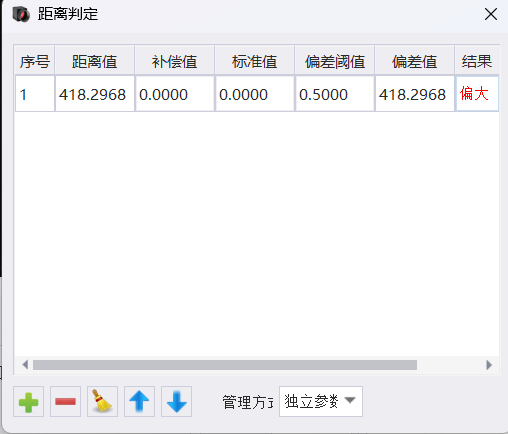Open the 独立参数 management mode dropdown
508x434 pixels.
[321, 401]
